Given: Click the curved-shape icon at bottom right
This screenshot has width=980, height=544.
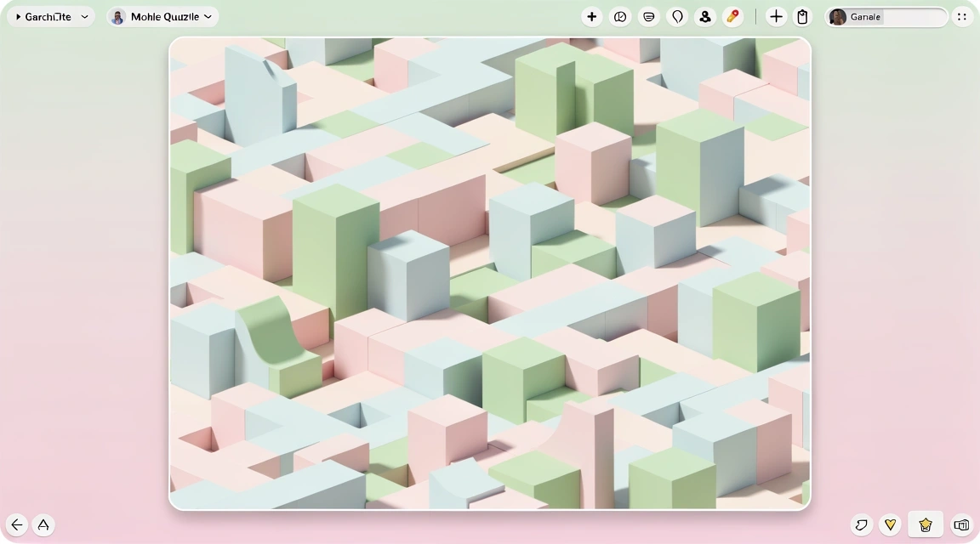Looking at the screenshot, I should 862,524.
